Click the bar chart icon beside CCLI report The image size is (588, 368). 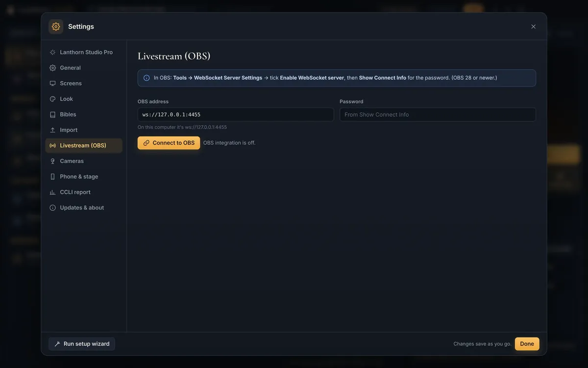point(52,192)
